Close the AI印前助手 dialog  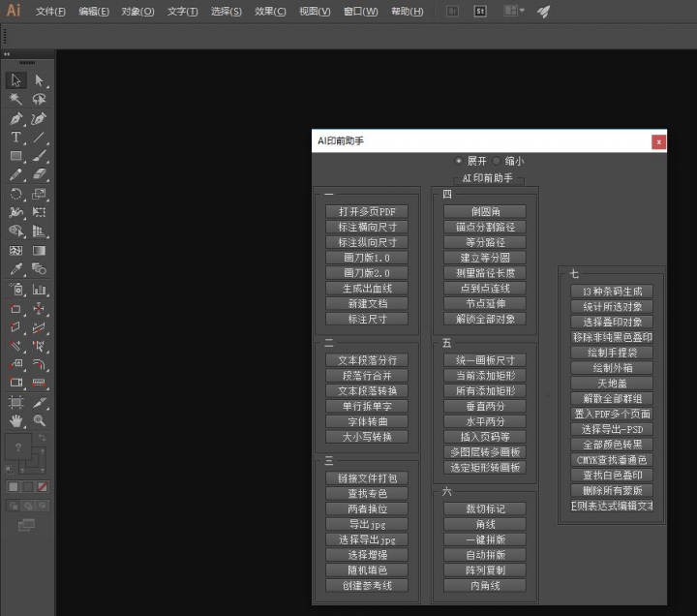pos(658,141)
